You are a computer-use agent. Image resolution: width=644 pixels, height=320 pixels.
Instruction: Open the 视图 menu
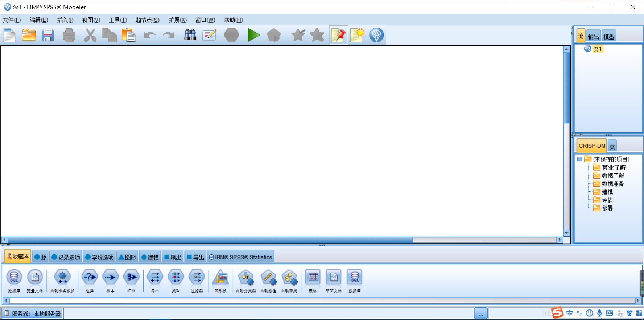(x=91, y=20)
